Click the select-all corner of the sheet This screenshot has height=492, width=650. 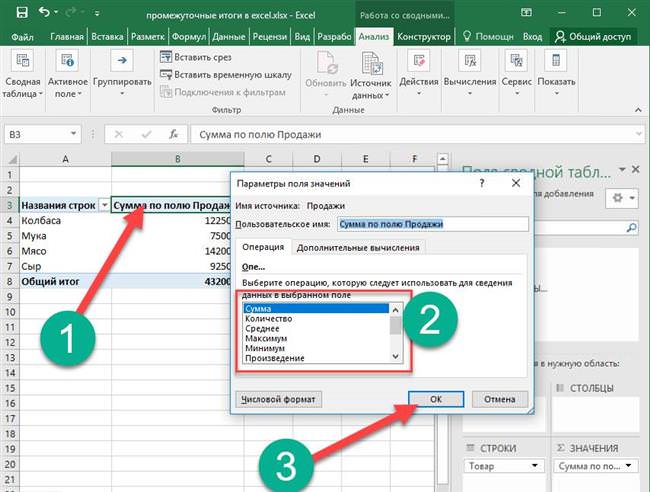coord(11,159)
